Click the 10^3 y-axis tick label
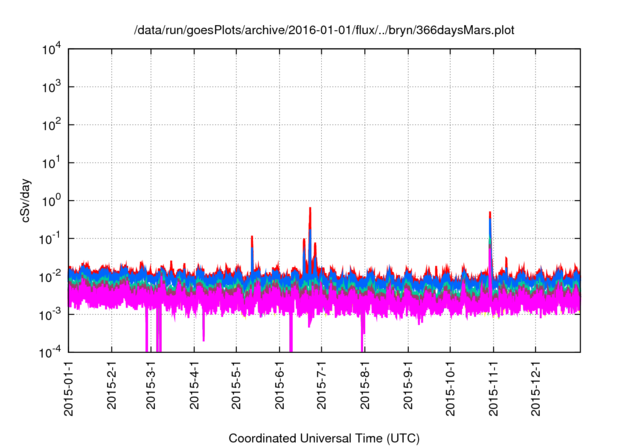This screenshot has width=640, height=448. [51, 87]
